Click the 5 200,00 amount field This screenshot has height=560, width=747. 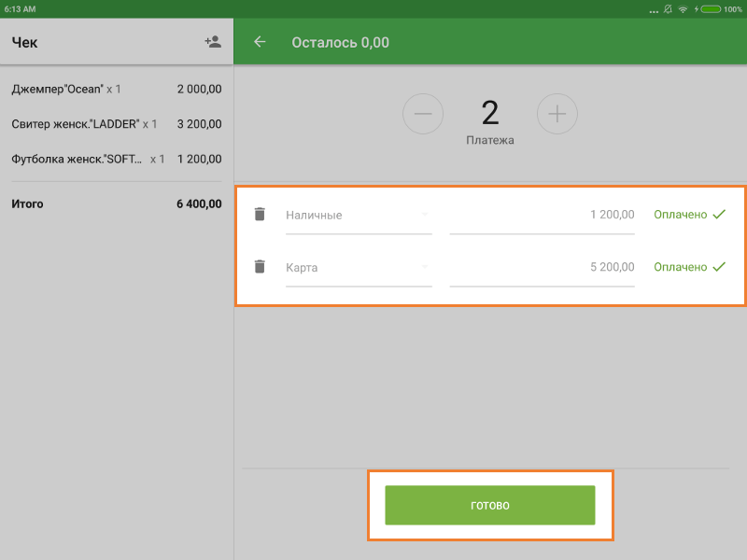tap(542, 268)
